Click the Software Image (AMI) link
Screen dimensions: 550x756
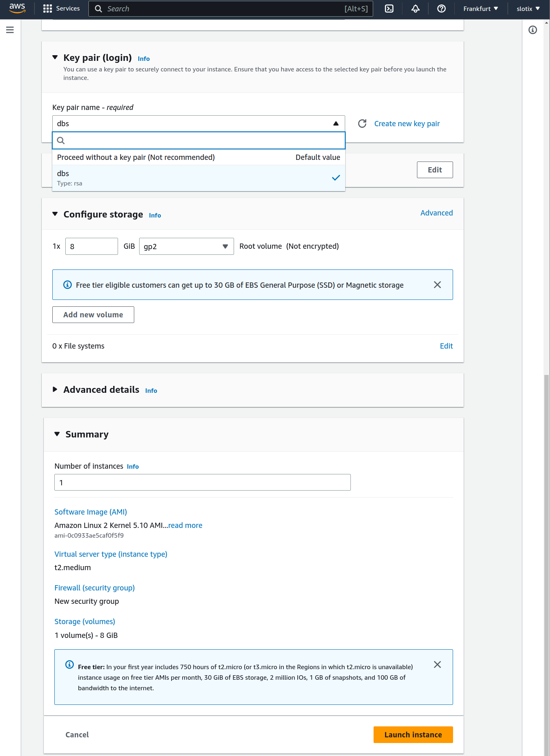91,512
